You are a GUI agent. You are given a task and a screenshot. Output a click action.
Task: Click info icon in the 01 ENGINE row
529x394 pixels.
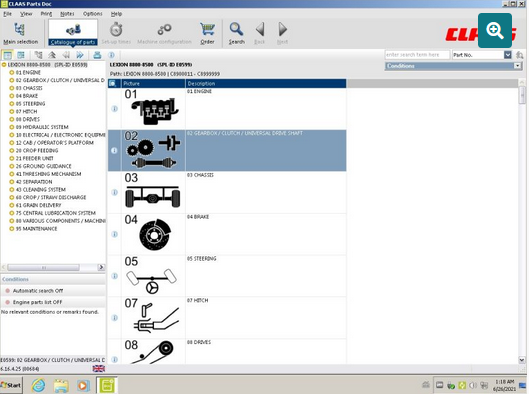click(x=114, y=109)
